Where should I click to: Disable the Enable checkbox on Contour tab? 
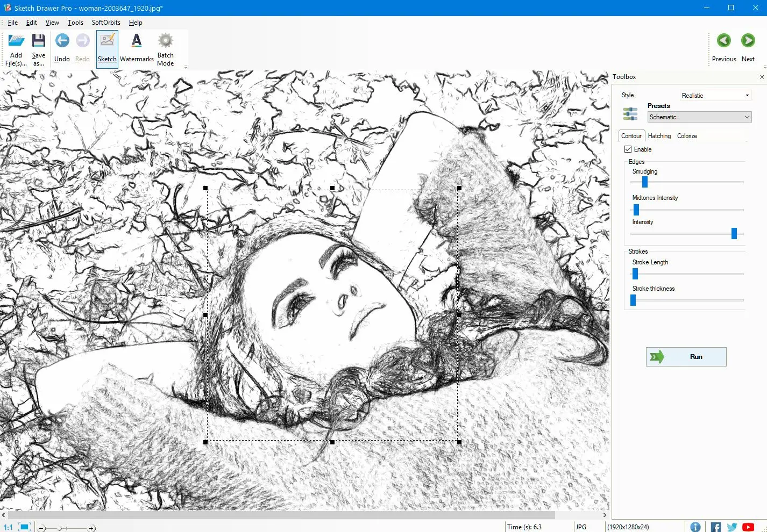pos(627,149)
